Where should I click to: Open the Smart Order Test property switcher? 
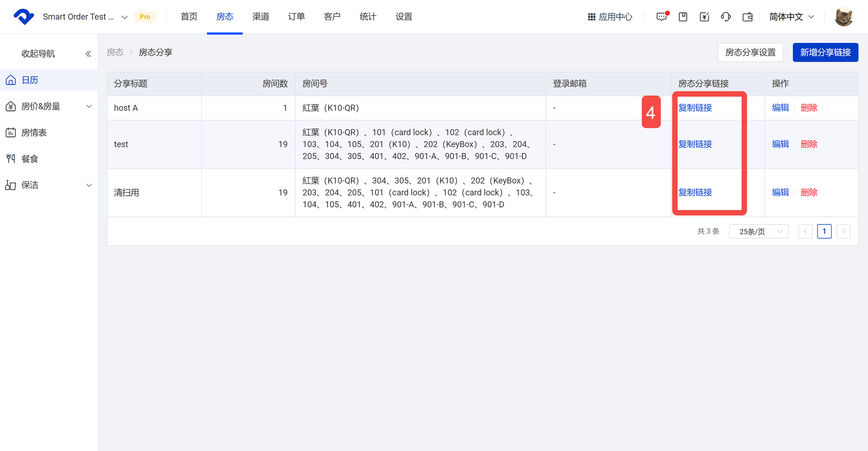[85, 17]
